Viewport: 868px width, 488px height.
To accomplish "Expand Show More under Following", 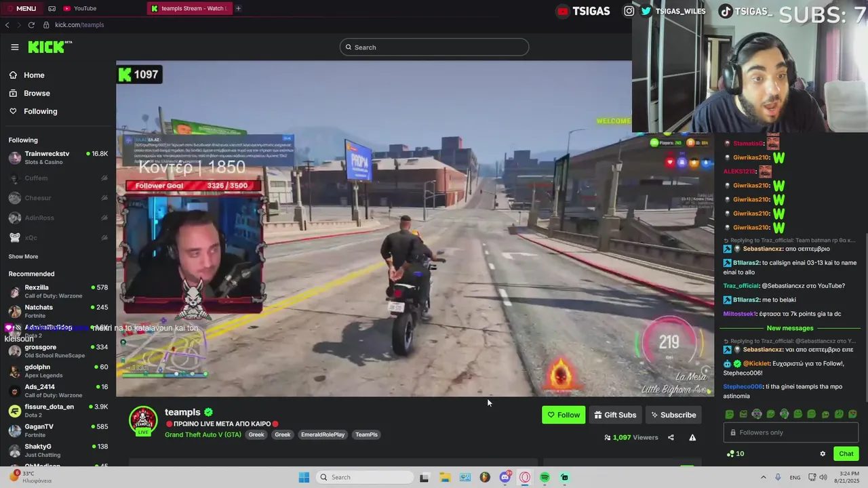I will 23,257.
